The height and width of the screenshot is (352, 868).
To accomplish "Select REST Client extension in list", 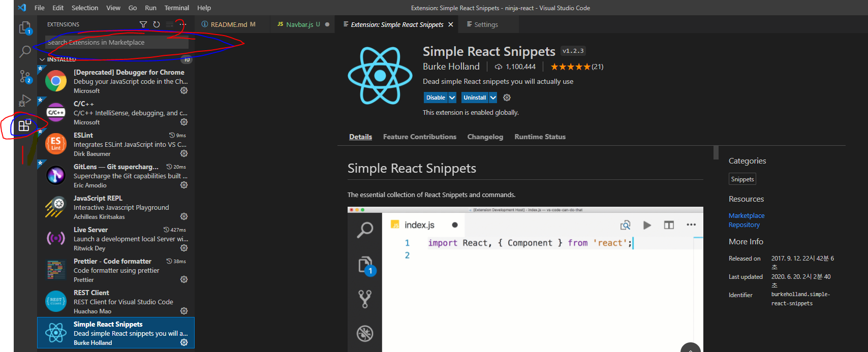I will [x=116, y=302].
